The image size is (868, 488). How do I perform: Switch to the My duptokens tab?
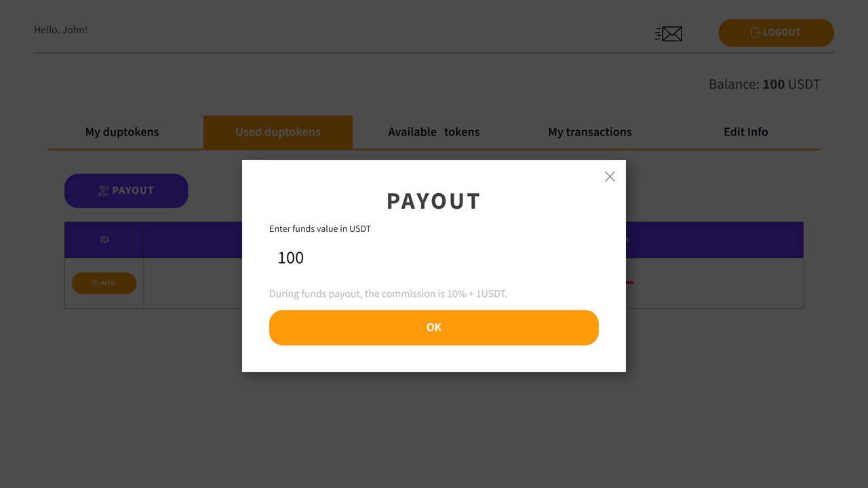121,132
